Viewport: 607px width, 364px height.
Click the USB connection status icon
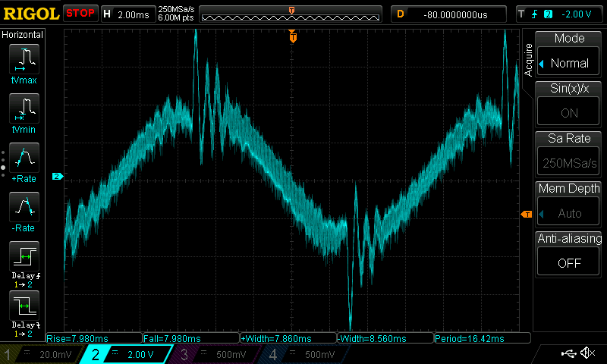tap(568, 353)
